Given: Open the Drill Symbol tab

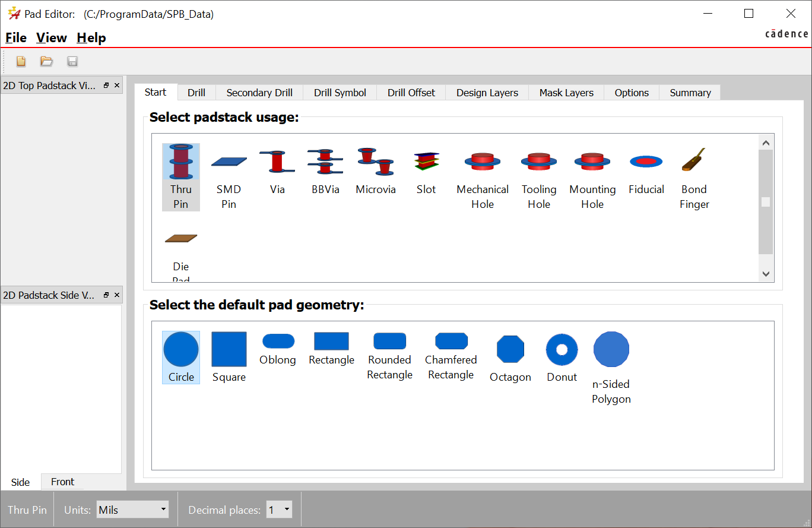Looking at the screenshot, I should point(340,93).
